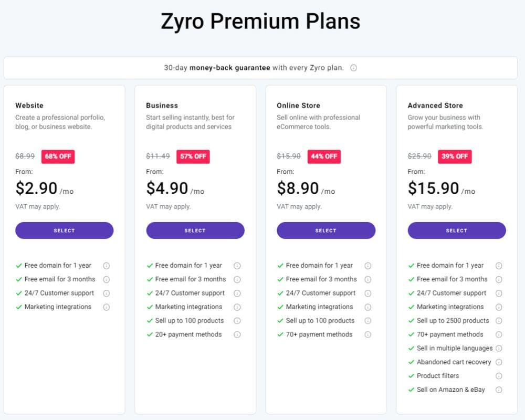Open info for Online Store free email
This screenshot has height=420, width=525.
tap(368, 279)
